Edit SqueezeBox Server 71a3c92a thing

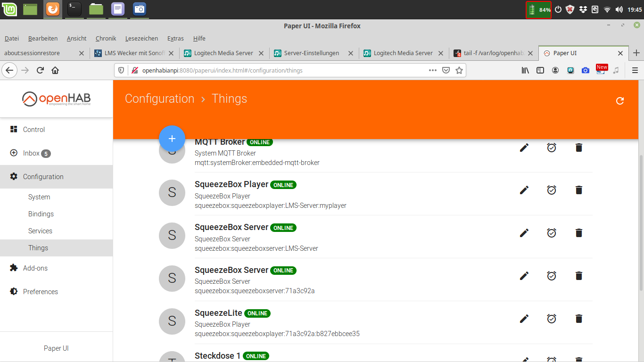point(524,276)
